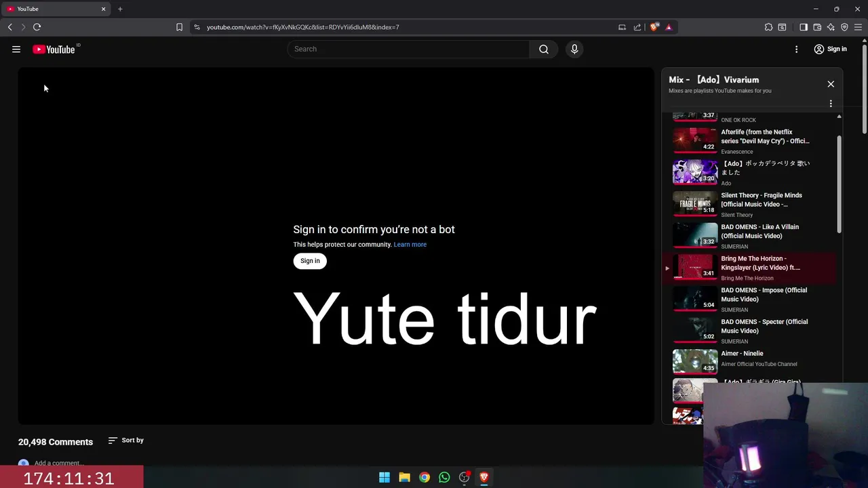Viewport: 868px width, 488px height.
Task: Click the address bar URL
Action: [303, 27]
